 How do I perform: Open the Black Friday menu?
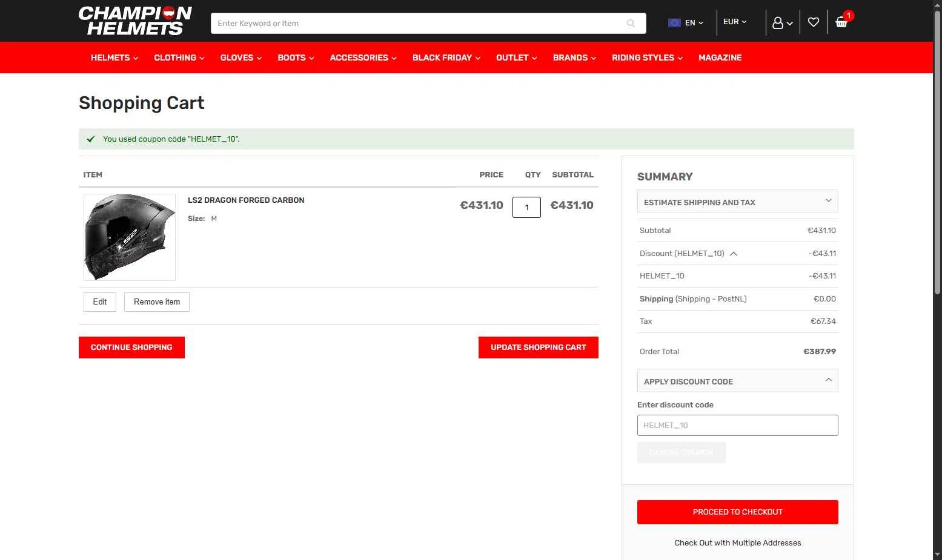446,58
